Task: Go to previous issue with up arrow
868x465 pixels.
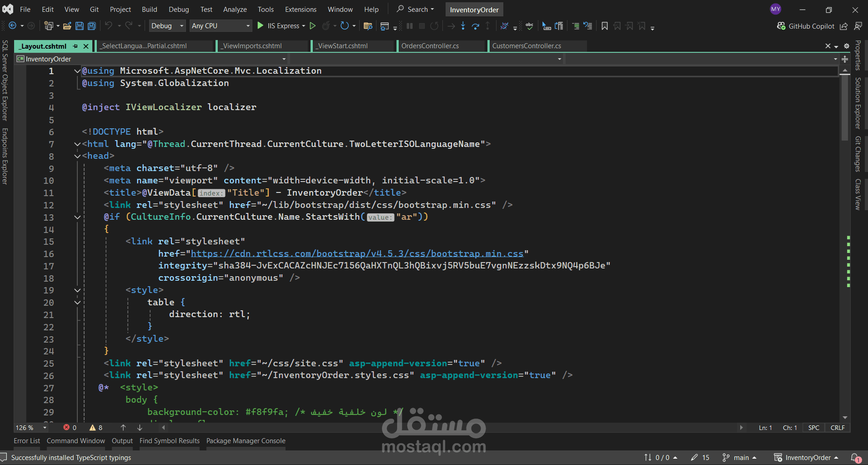Action: pos(123,428)
